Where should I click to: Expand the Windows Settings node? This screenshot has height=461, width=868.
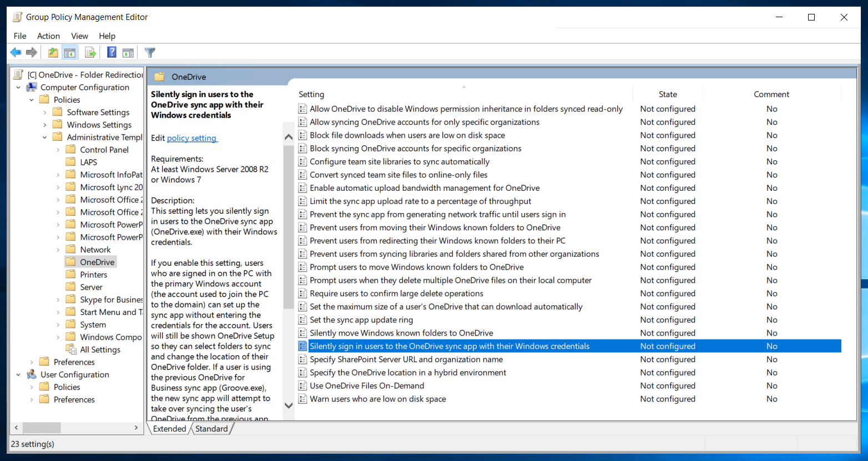click(45, 125)
